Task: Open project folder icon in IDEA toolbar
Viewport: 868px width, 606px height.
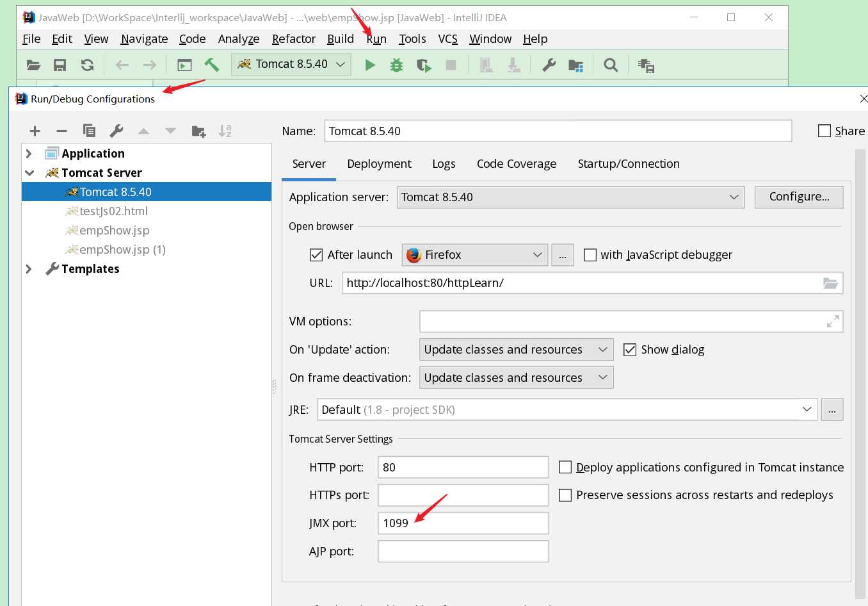Action: [33, 65]
